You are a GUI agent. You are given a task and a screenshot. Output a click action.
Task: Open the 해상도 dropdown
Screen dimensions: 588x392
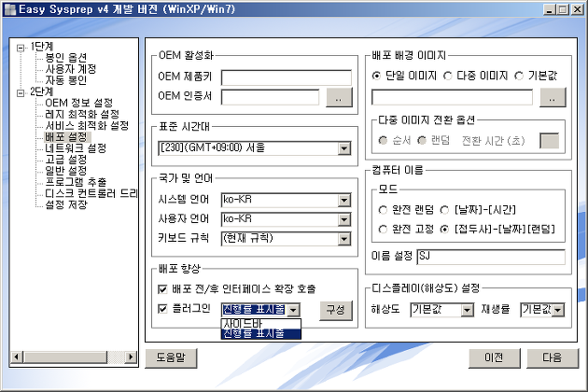(467, 310)
